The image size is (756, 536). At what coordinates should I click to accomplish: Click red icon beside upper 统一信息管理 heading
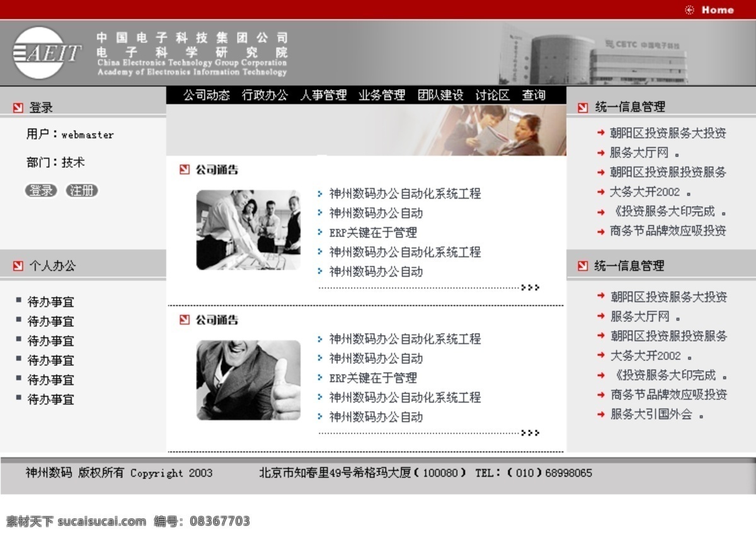[x=583, y=108]
